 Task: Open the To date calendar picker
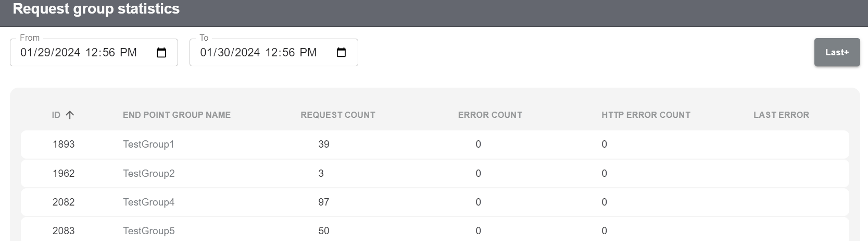(341, 53)
